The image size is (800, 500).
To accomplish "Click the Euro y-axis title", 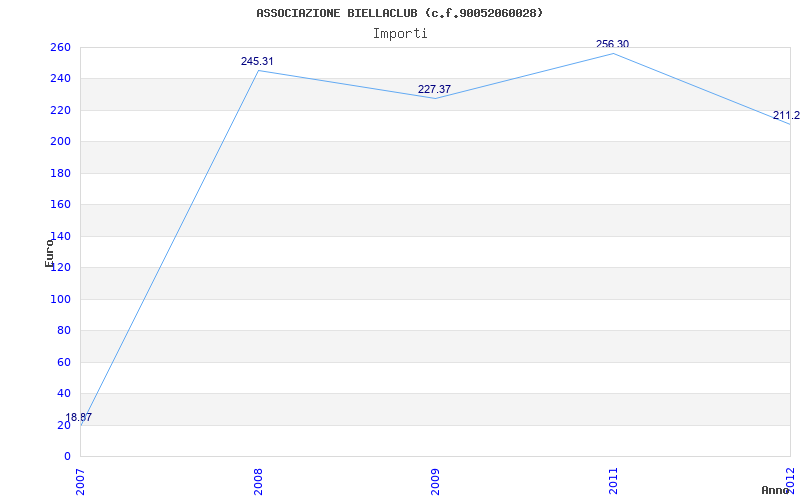I will point(49,253).
